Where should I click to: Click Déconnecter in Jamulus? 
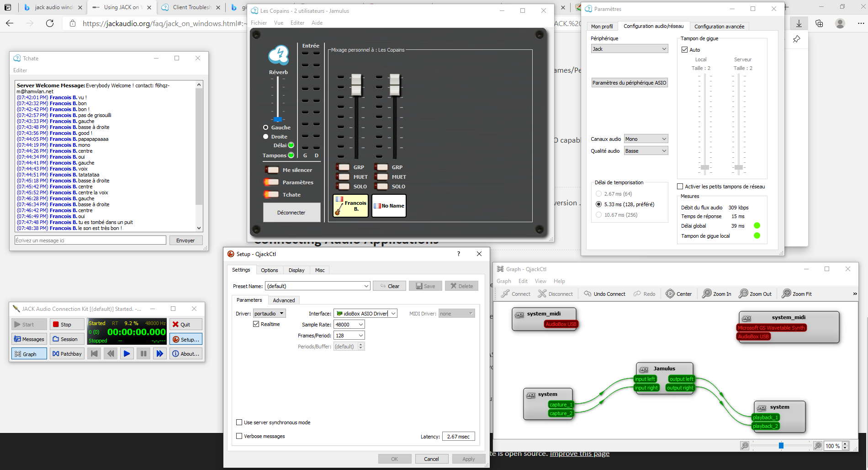[x=291, y=212]
